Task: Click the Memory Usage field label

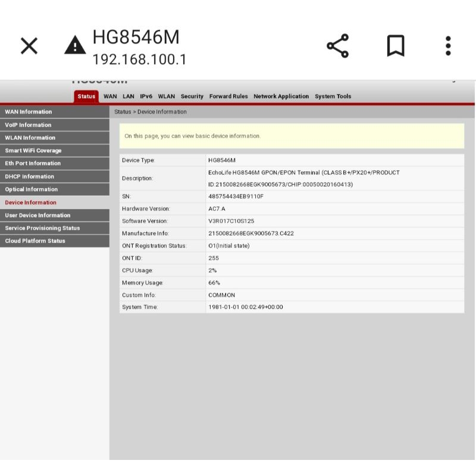Action: [x=142, y=283]
